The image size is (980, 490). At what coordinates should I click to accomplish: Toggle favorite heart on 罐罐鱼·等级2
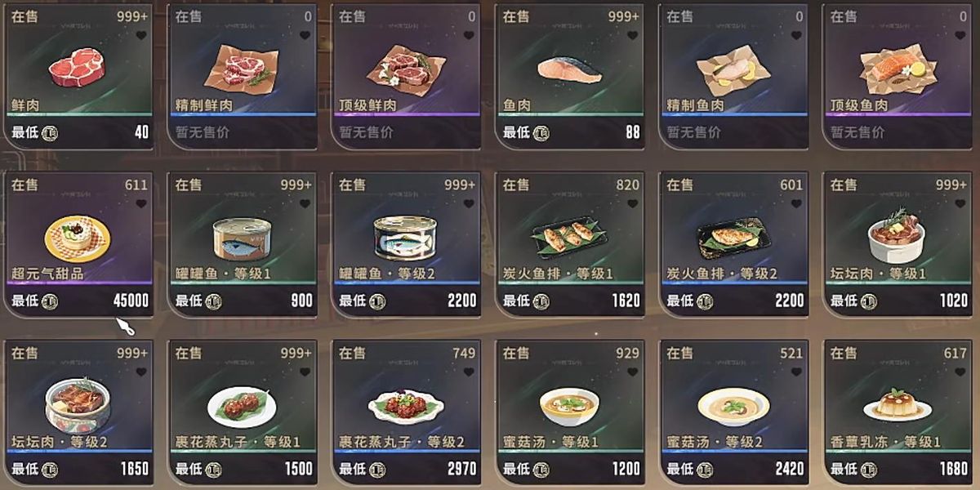tap(469, 203)
